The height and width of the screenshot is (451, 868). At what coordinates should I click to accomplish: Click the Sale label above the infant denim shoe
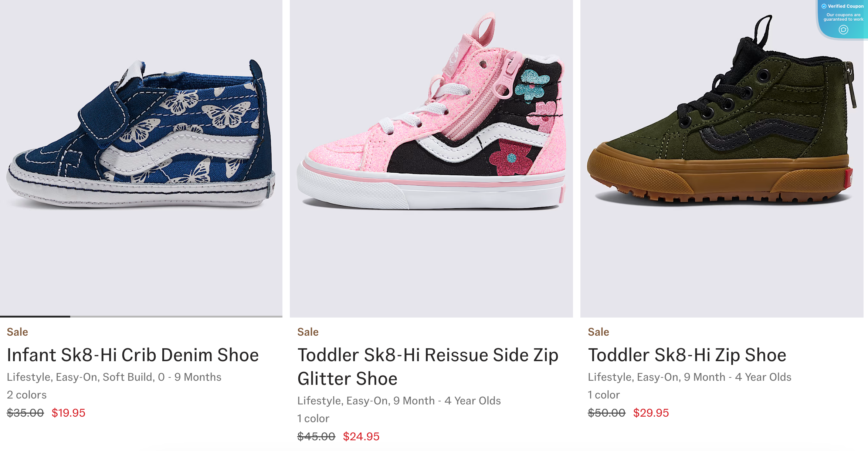[17, 332]
